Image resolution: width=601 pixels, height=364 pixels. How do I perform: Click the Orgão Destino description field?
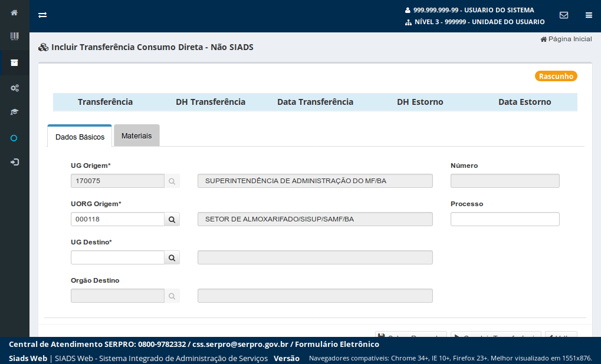(315, 296)
